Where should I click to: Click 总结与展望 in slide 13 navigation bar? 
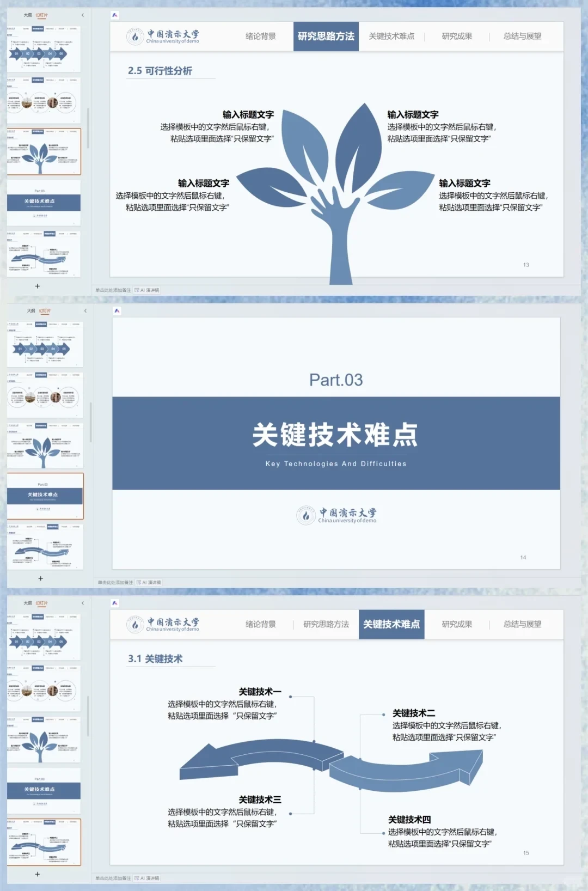[x=522, y=36]
